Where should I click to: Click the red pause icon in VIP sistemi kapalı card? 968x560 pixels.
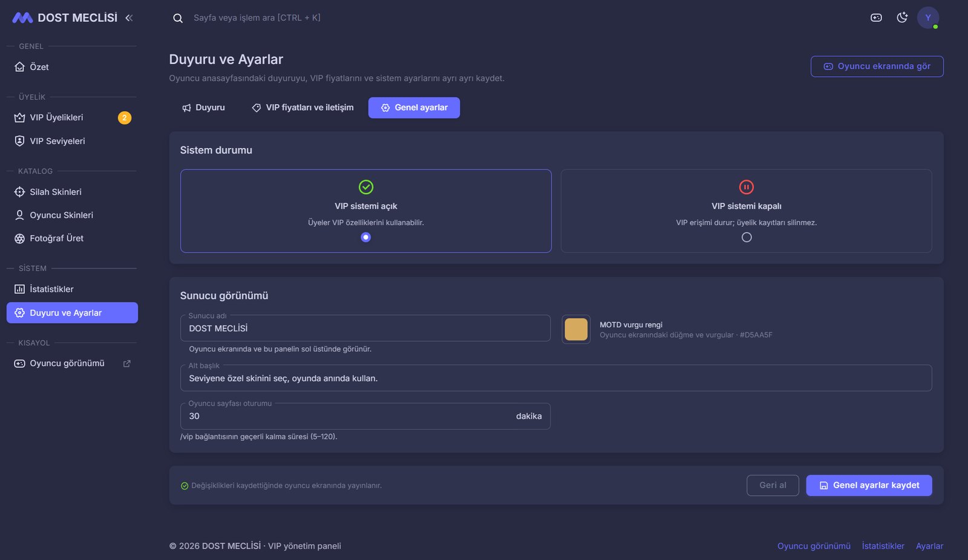[x=747, y=187]
